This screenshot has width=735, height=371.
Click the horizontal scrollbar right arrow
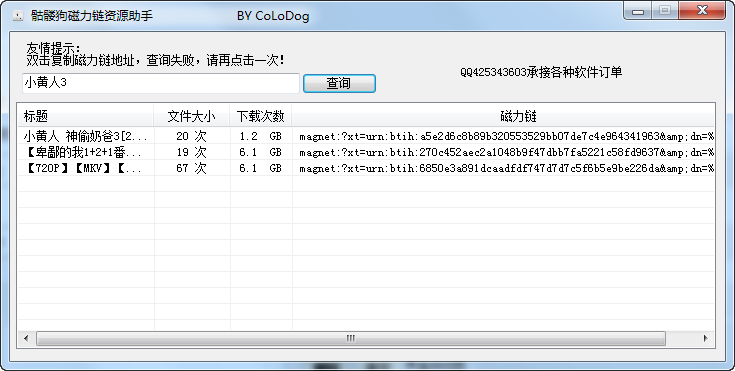(706, 338)
